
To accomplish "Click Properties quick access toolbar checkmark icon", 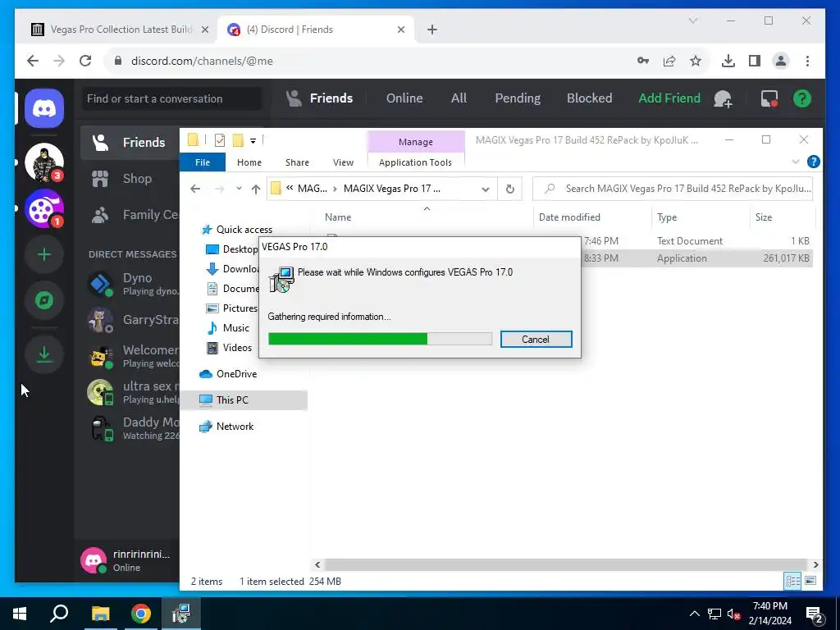I will pyautogui.click(x=220, y=140).
